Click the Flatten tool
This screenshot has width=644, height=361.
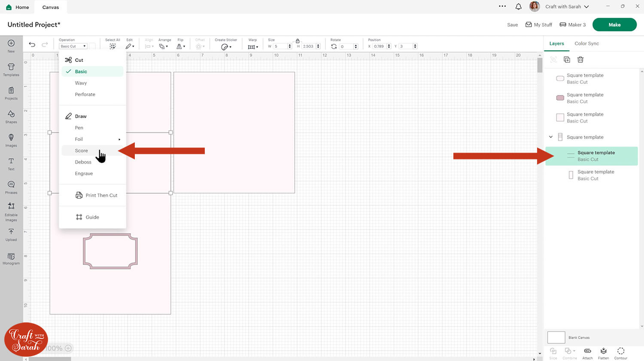(604, 353)
